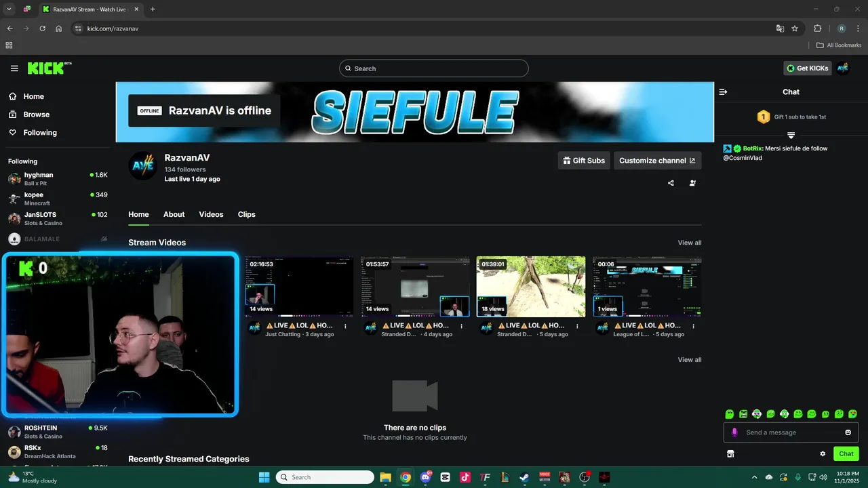Switch to the Videos tab
This screenshot has width=868, height=488.
[x=211, y=214]
